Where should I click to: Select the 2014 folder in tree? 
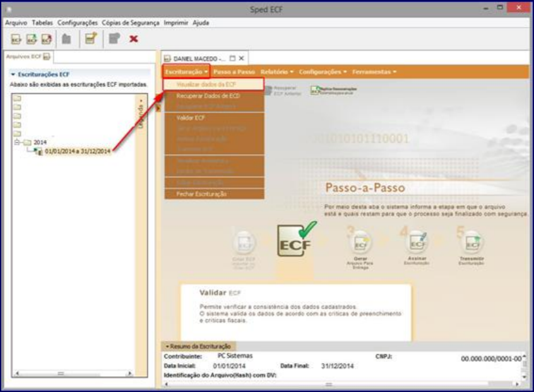point(36,143)
